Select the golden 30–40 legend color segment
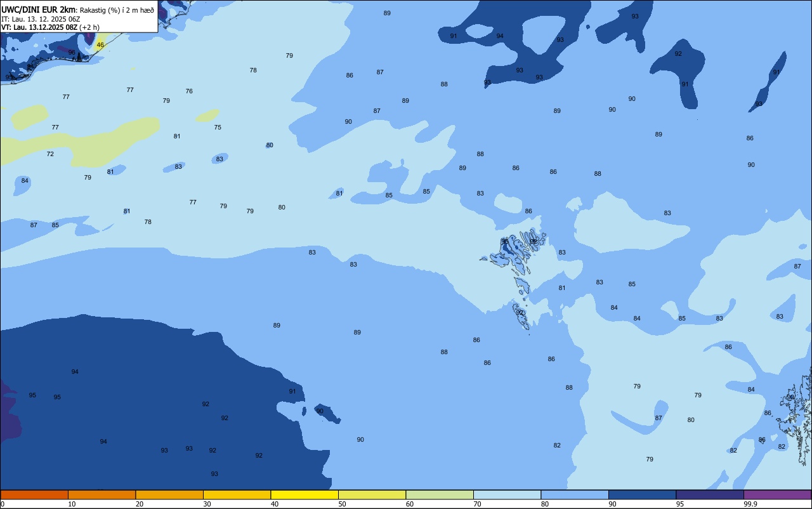This screenshot has height=509, width=812. [237, 494]
